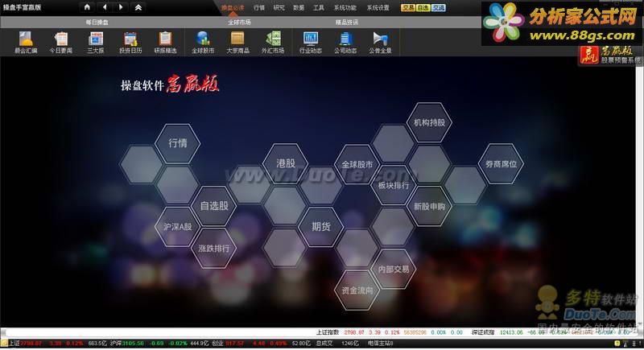Go to the home page icon

click(x=87, y=7)
